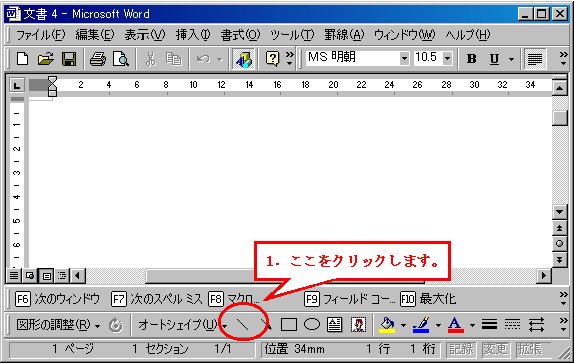Toggle Underline formatting
Screen dimensions: 574x364
tap(494, 59)
